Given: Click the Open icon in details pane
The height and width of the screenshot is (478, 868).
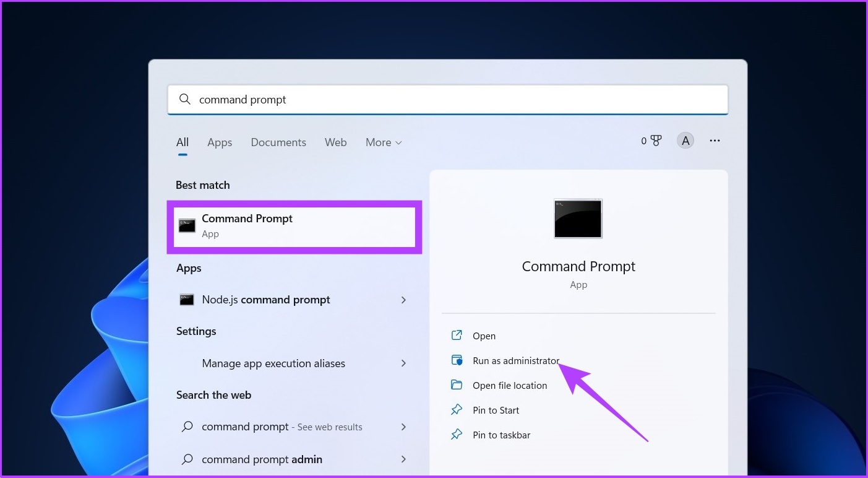Looking at the screenshot, I should (x=457, y=336).
